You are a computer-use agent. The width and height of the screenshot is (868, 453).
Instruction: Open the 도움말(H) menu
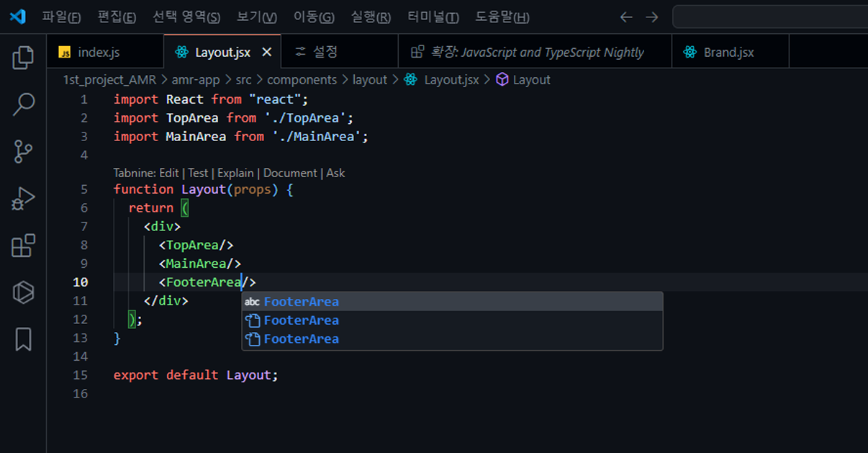(502, 17)
